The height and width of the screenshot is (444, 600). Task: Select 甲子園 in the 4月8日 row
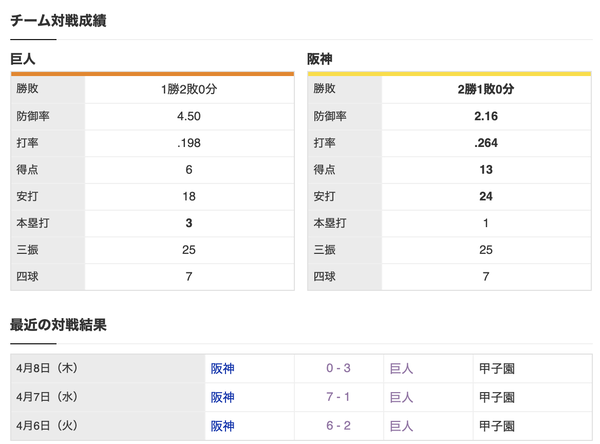click(x=497, y=369)
